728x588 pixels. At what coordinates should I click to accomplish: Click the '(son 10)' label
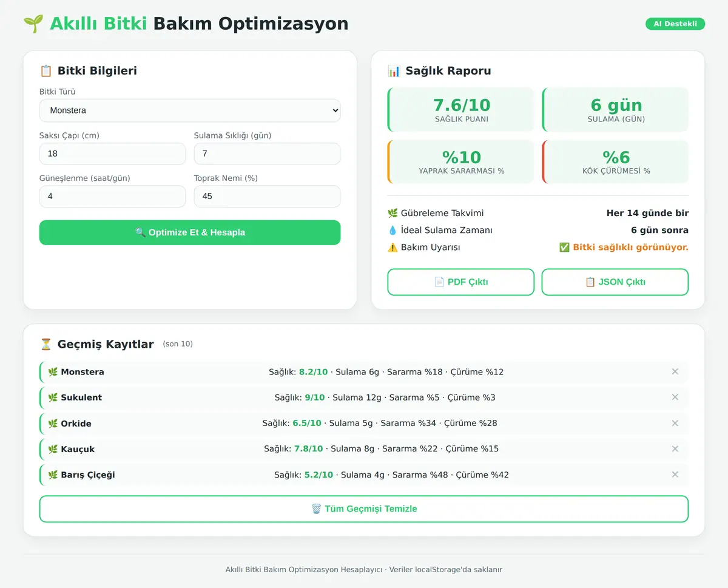pyautogui.click(x=178, y=344)
